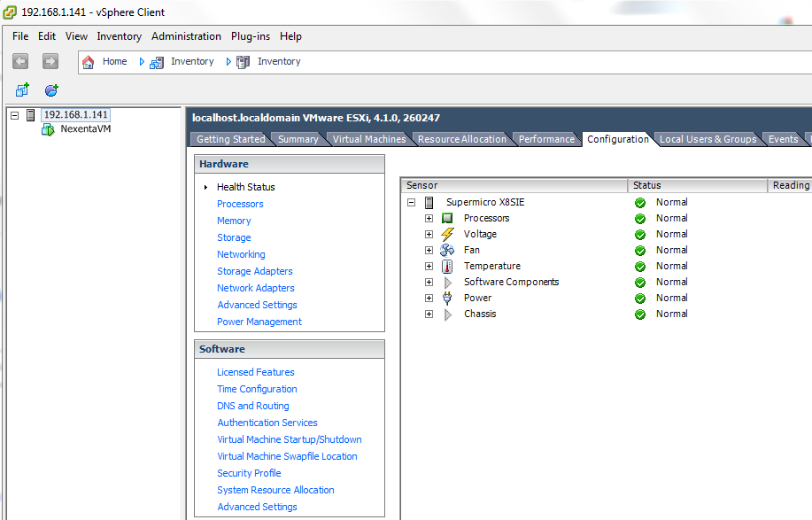
Task: Select the NexentaVM virtual machine icon
Action: click(x=48, y=129)
